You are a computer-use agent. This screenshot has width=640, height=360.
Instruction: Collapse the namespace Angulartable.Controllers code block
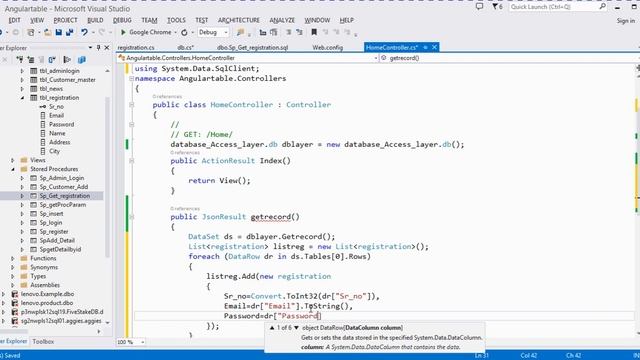coord(131,78)
